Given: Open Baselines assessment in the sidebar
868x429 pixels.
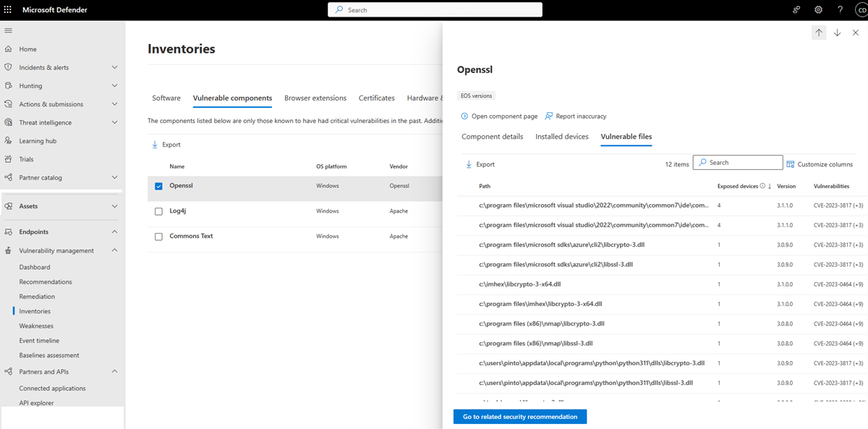Looking at the screenshot, I should pos(49,355).
